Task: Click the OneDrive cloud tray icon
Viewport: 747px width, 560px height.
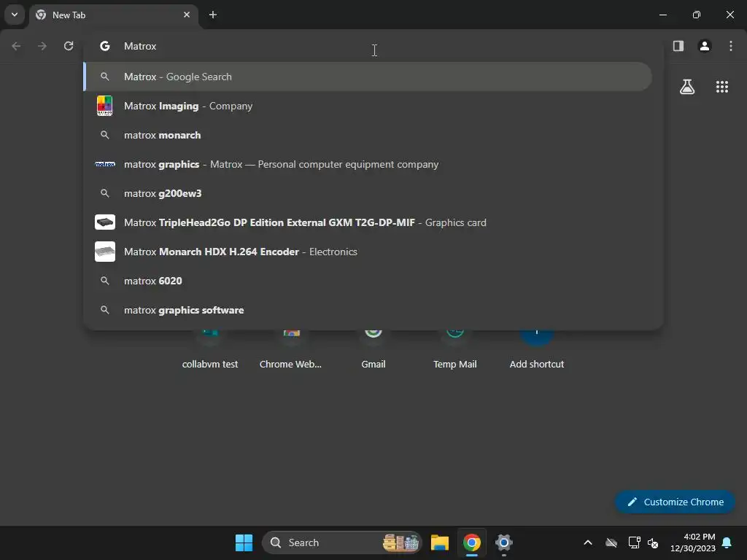Action: tap(611, 542)
